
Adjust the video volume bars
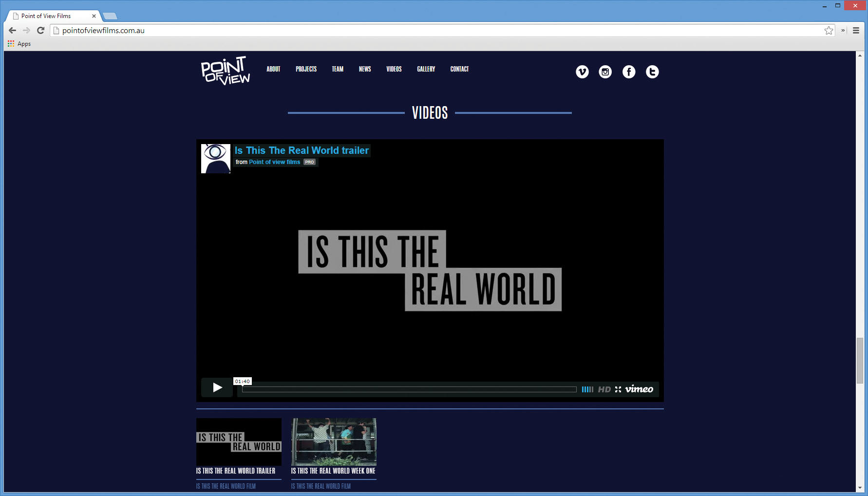coord(587,389)
